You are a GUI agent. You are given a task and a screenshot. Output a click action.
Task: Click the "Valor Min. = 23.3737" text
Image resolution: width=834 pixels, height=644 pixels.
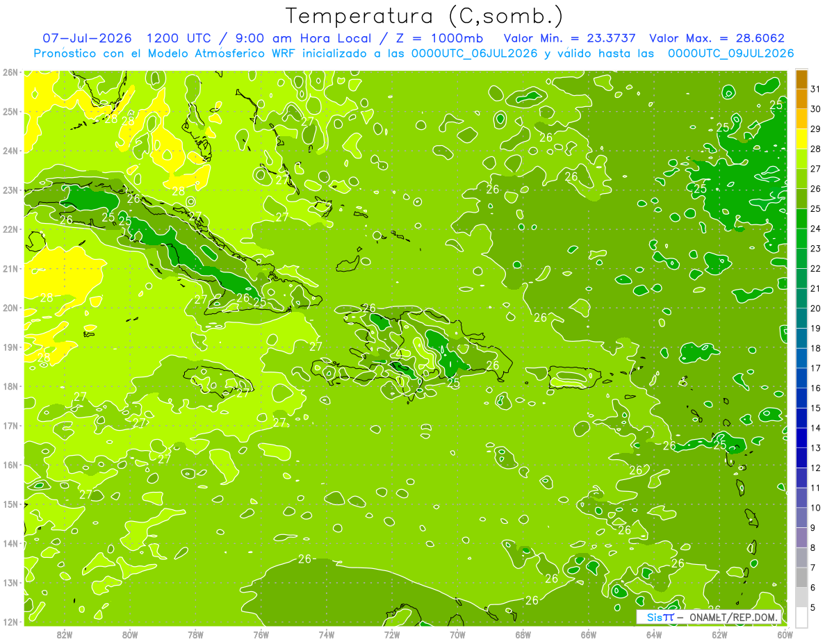tap(569, 38)
